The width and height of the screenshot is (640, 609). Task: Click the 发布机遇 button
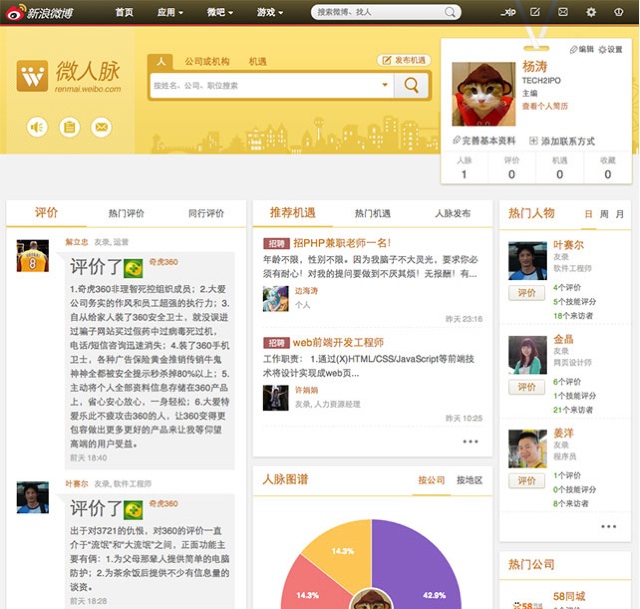click(404, 60)
